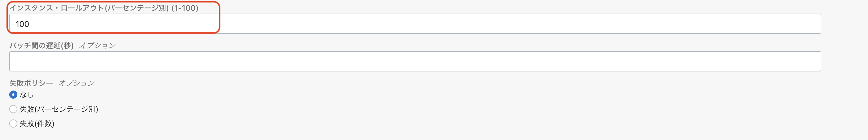
Task: Click the empty circle for 失敗(件数)
Action: click(x=13, y=124)
